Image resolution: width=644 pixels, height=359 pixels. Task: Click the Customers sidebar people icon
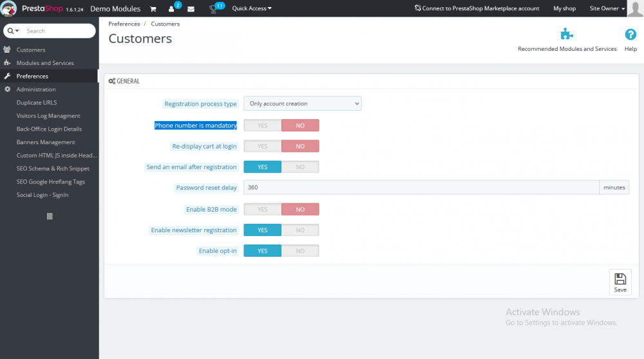point(7,50)
